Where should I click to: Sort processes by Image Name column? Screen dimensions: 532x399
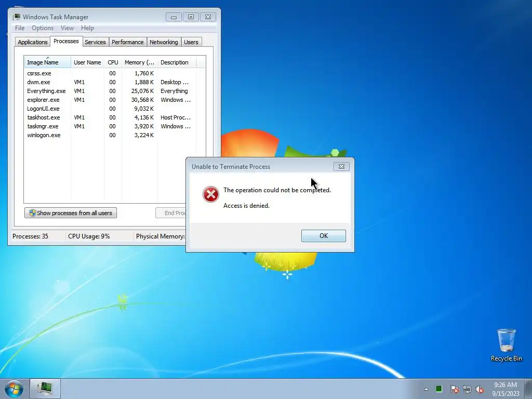pos(47,62)
